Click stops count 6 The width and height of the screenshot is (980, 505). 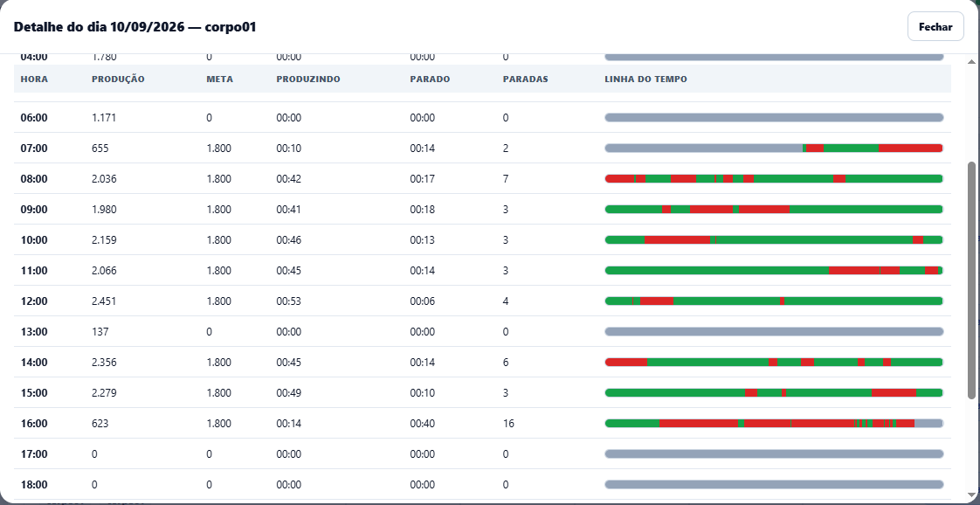point(506,363)
